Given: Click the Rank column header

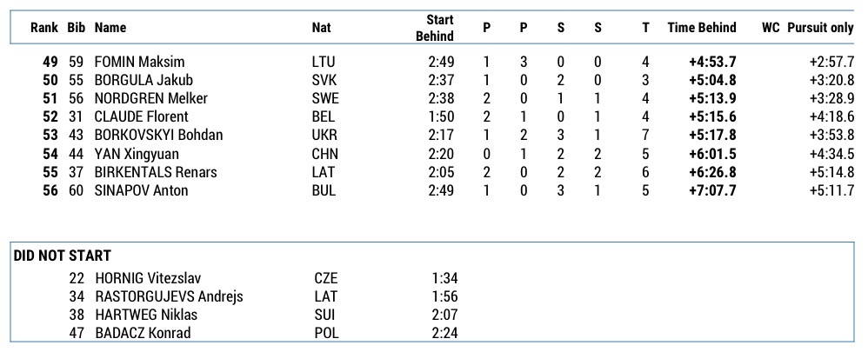Looking at the screenshot, I should coord(43,28).
